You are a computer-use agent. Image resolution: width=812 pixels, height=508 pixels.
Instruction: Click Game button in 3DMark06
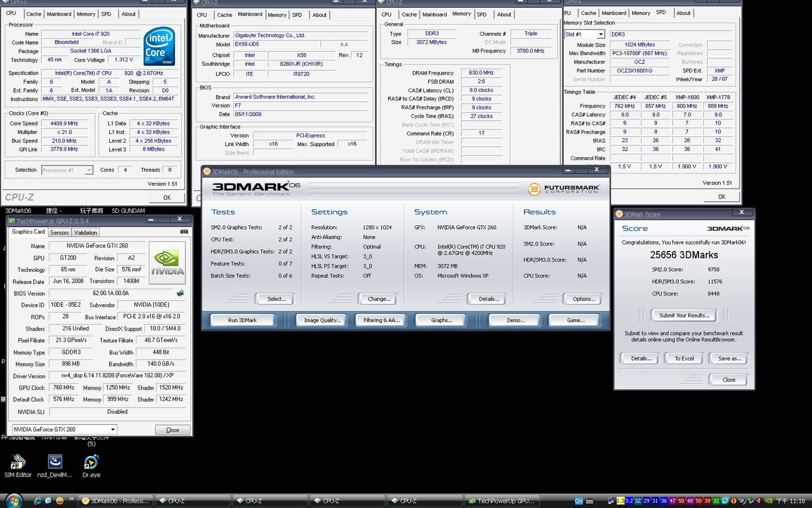576,320
